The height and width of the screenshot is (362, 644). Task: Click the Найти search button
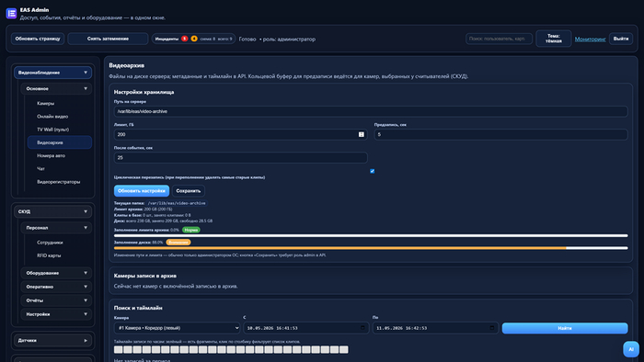[x=565, y=328]
